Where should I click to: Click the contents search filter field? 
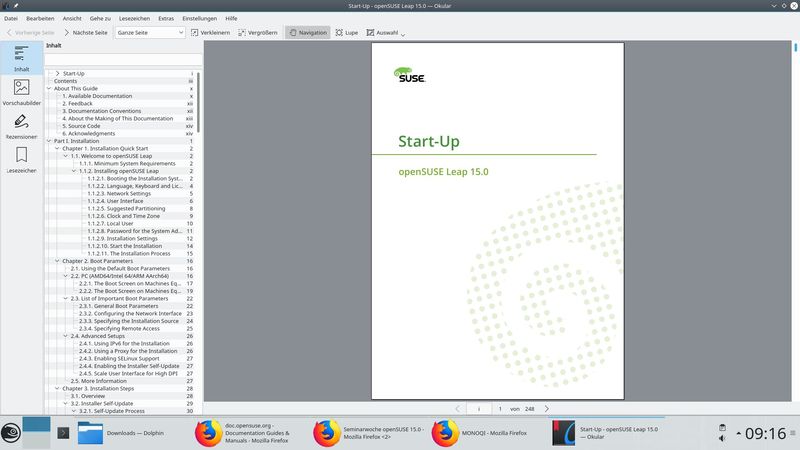[123, 60]
